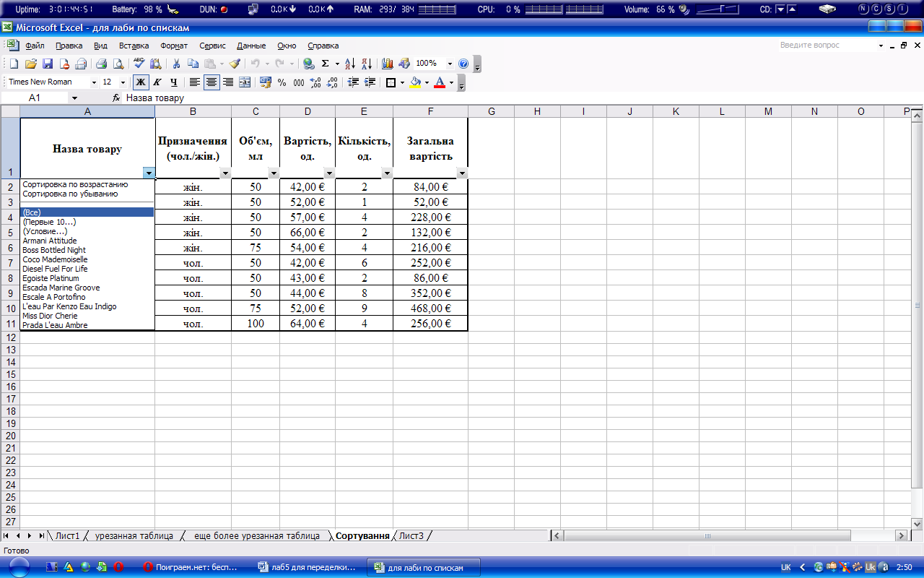
Task: Open filter arrow for Призначення column
Action: click(x=225, y=173)
